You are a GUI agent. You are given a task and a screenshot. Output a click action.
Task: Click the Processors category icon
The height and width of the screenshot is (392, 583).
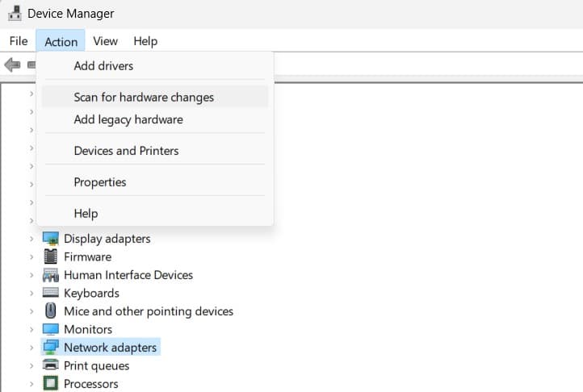tap(51, 384)
